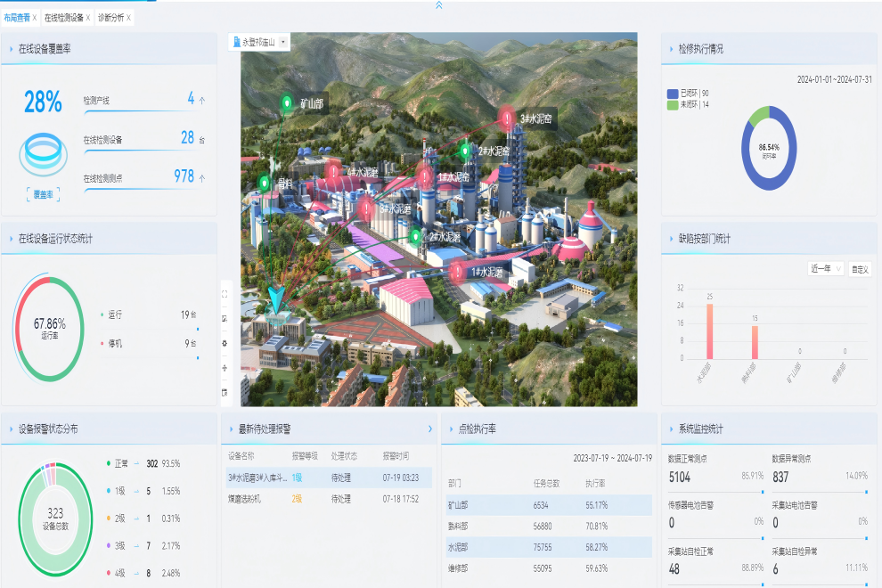Click the fullscreen icon on map toolbar
The width and height of the screenshot is (882, 588).
(224, 294)
